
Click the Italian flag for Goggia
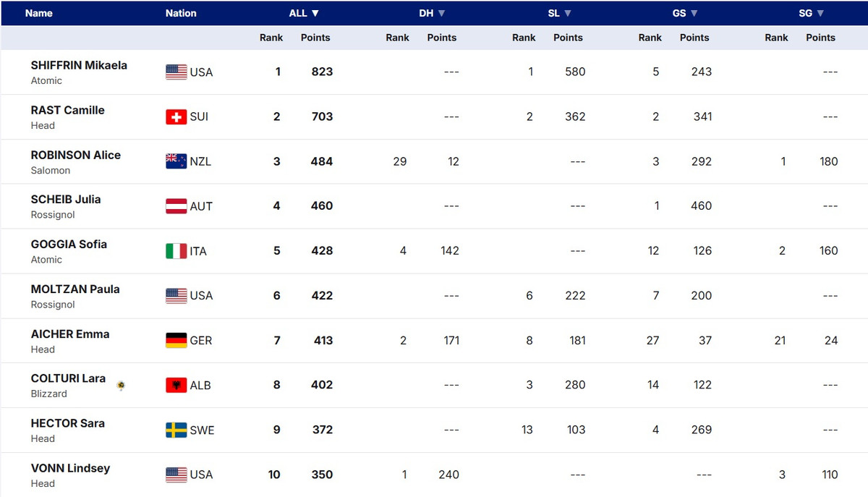click(x=176, y=251)
